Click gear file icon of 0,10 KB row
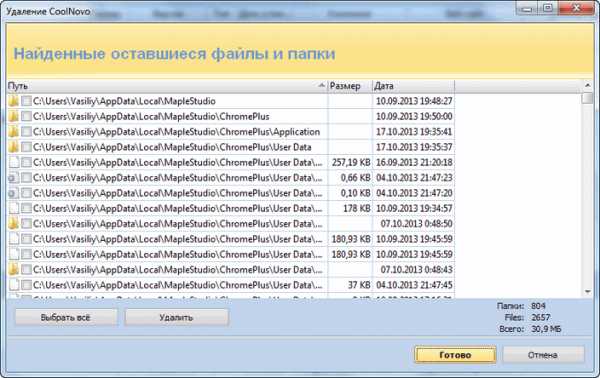The width and height of the screenshot is (600, 378). coord(13,193)
